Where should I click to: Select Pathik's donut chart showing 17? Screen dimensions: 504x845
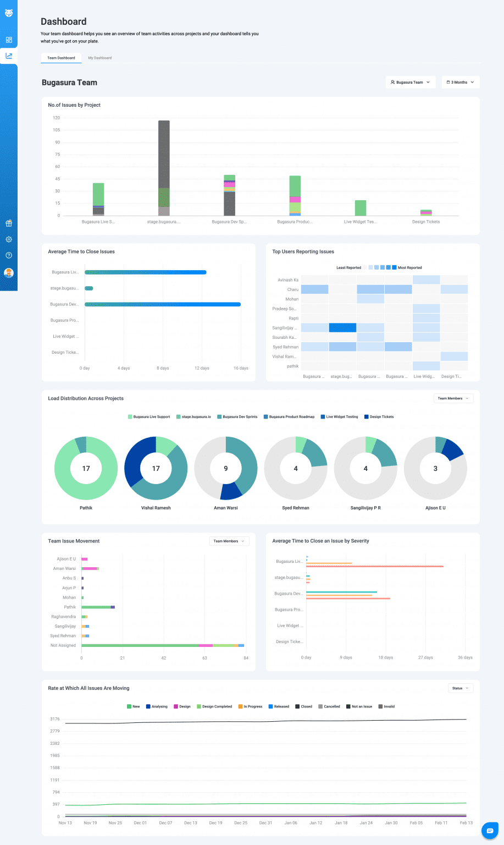click(x=86, y=468)
